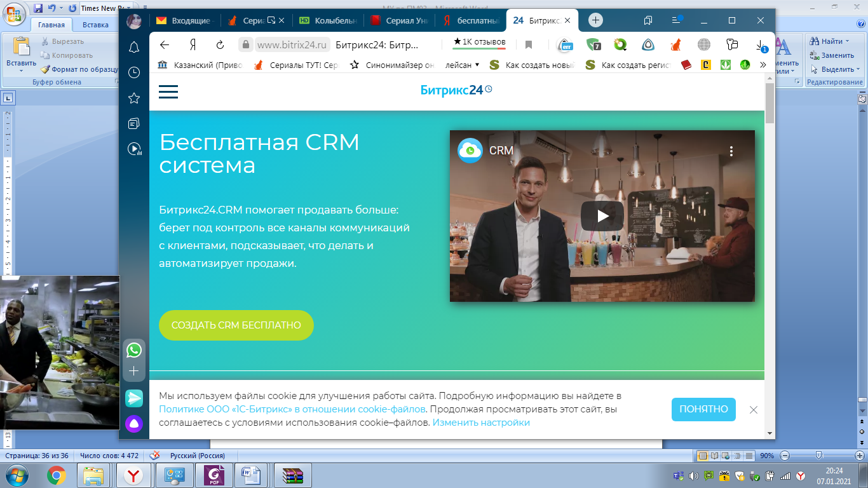Undo the last action in Word
The height and width of the screenshot is (488, 868).
51,8
